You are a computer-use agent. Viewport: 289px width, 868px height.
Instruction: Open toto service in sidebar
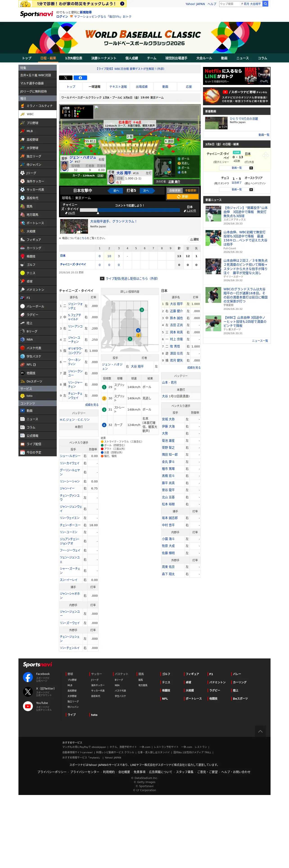(37, 396)
